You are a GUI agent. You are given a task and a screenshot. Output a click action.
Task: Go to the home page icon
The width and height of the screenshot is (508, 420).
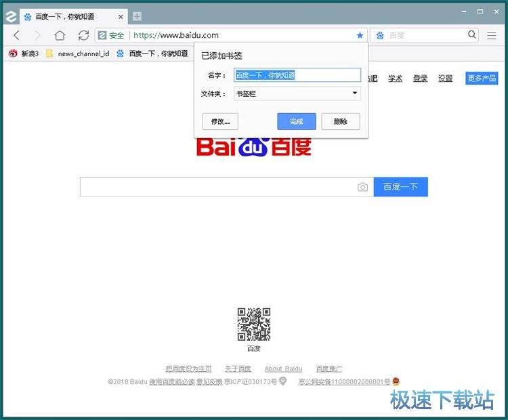60,35
